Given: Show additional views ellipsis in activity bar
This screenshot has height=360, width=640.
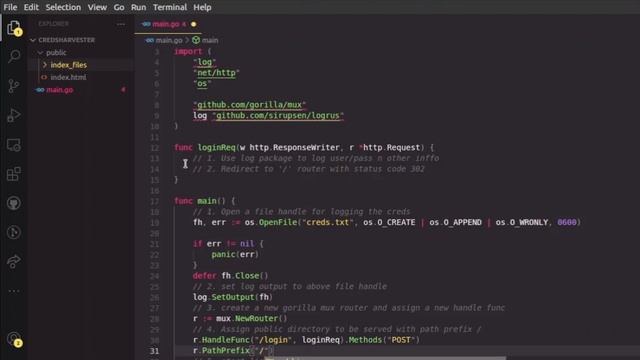Looking at the screenshot, I should [14, 291].
